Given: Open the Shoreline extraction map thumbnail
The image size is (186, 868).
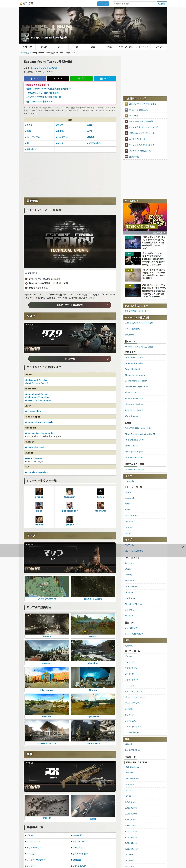Looking at the screenshot, I should (93, 651).
